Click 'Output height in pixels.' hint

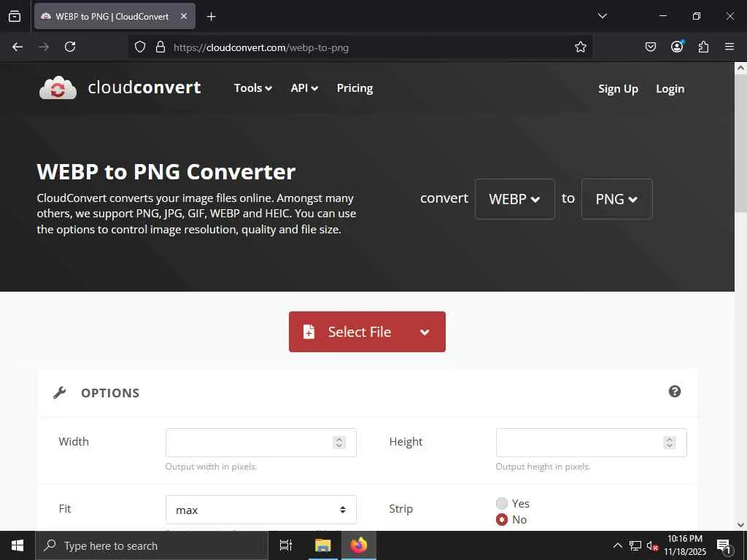point(543,467)
